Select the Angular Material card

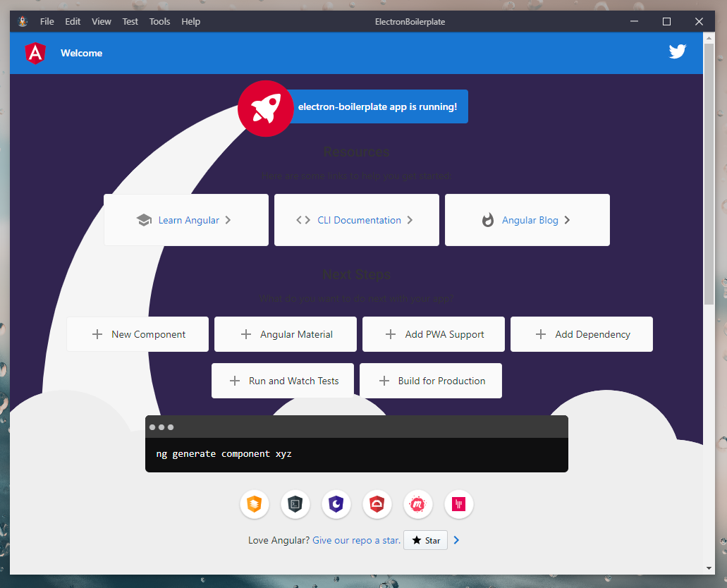pyautogui.click(x=286, y=334)
